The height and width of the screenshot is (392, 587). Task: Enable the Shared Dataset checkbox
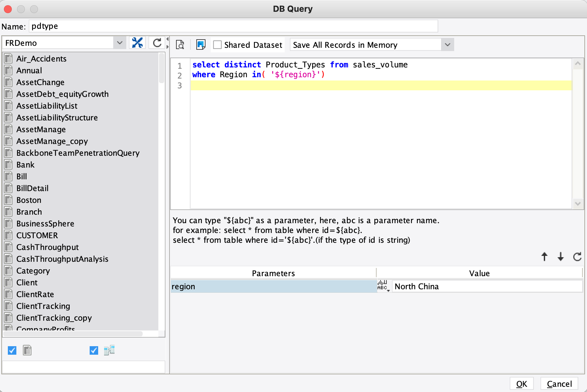coord(218,45)
